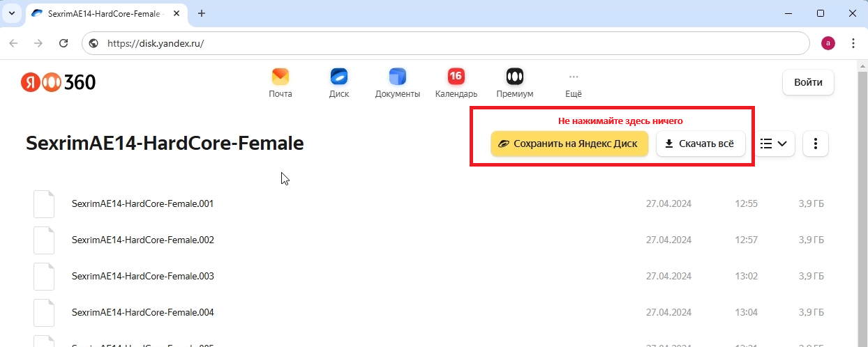The height and width of the screenshot is (347, 868).
Task: Open the Диск service icon
Action: pyautogui.click(x=339, y=77)
